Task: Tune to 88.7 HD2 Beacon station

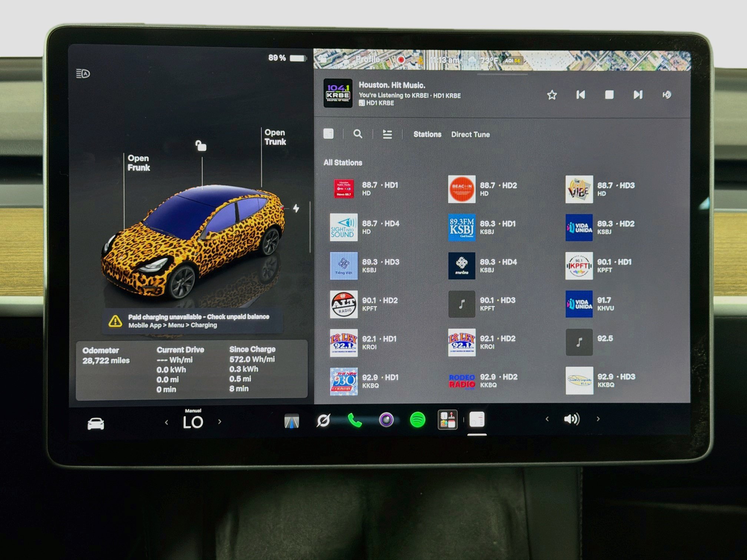Action: pos(482,189)
